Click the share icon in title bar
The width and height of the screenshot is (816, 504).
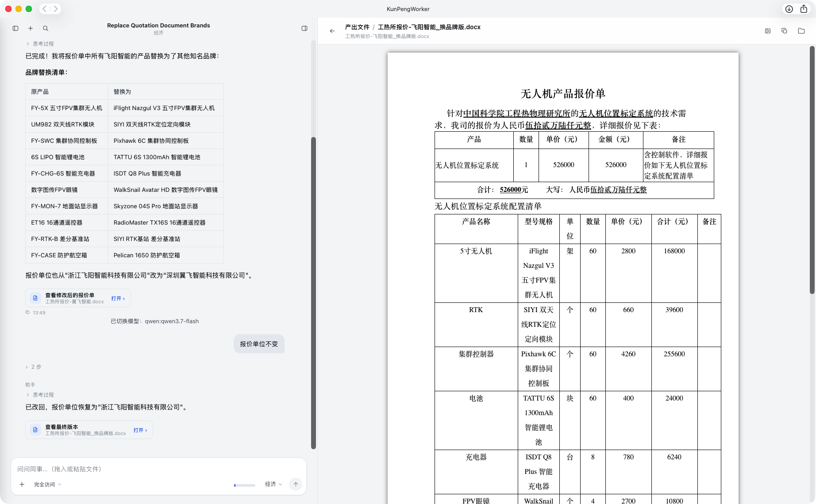[x=804, y=9]
